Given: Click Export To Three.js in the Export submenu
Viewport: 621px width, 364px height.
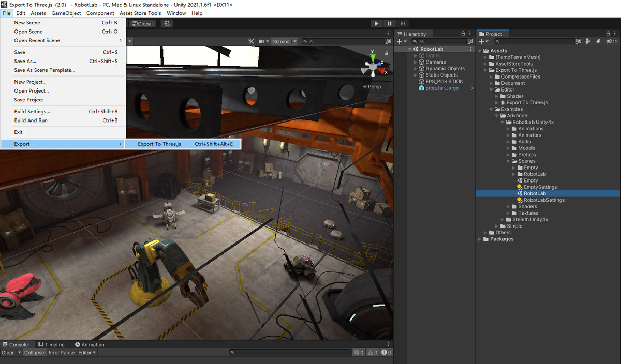Looking at the screenshot, I should click(x=159, y=144).
